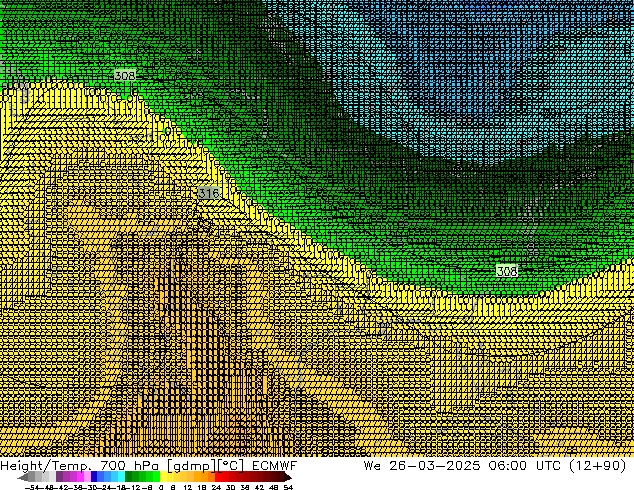Click the '-54' legend scale value
Image resolution: width=634 pixels, height=490 pixels.
[31, 487]
